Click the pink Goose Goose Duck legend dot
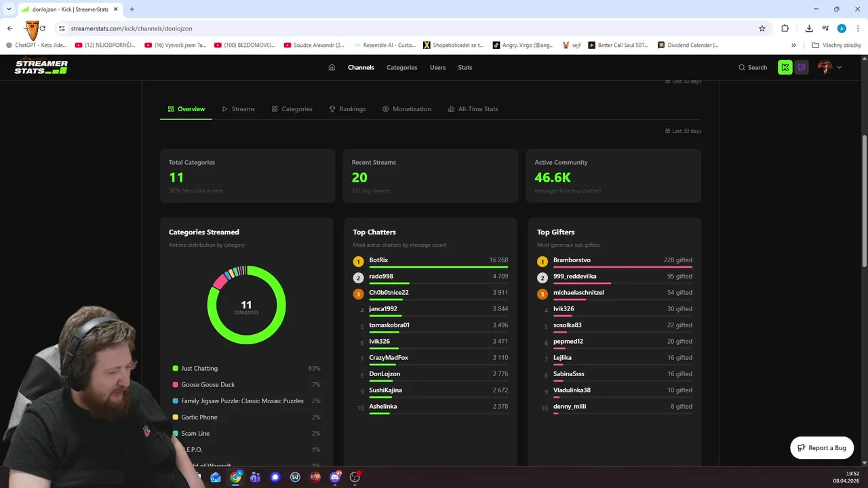The image size is (868, 488). tap(176, 385)
